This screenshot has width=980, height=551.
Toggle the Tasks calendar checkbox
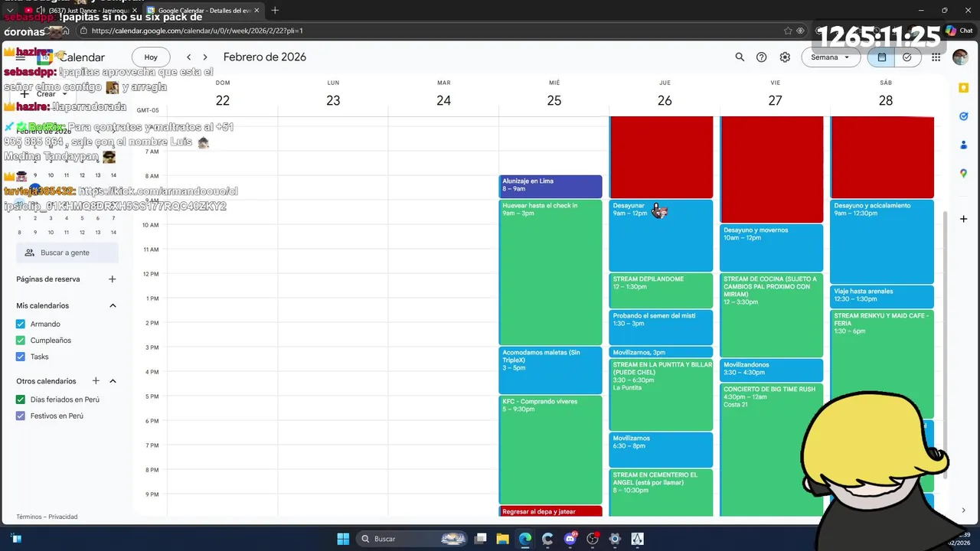pos(21,357)
